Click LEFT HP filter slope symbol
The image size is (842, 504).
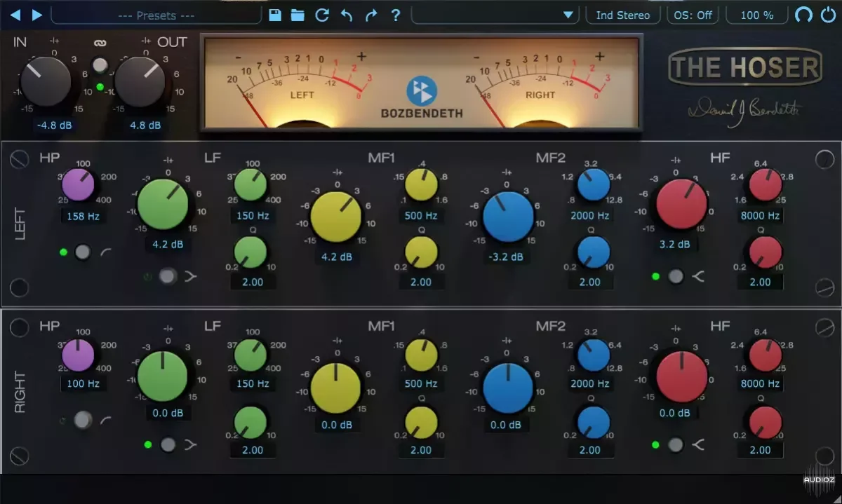click(106, 252)
